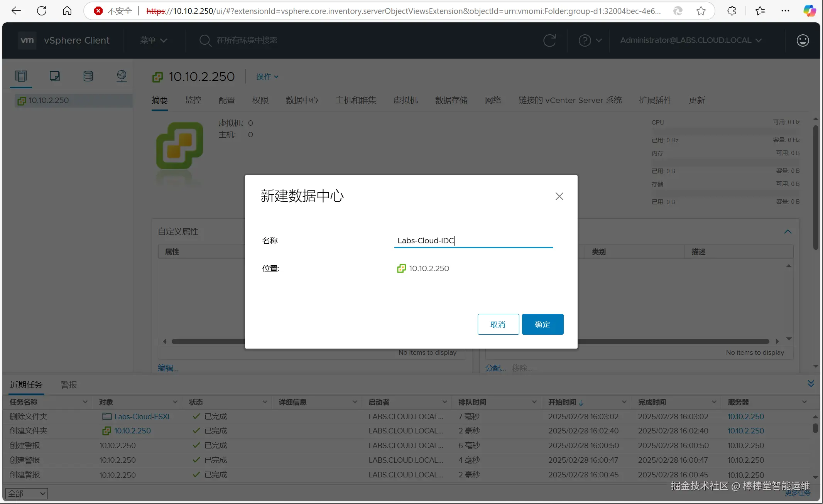
Task: Click the 确定 button
Action: [x=542, y=324]
